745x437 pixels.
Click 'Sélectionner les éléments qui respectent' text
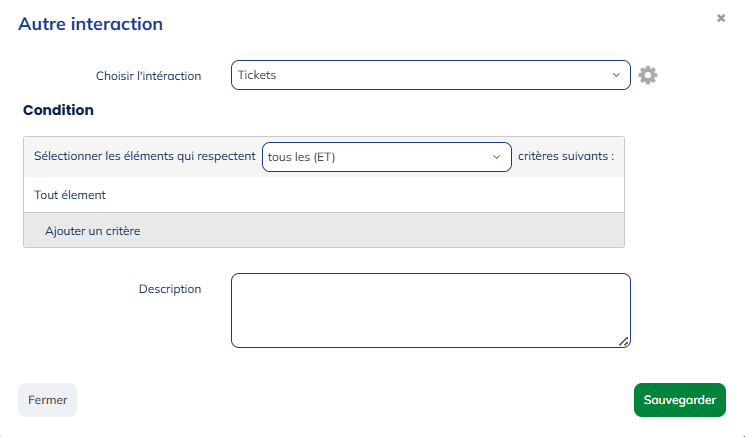click(144, 157)
